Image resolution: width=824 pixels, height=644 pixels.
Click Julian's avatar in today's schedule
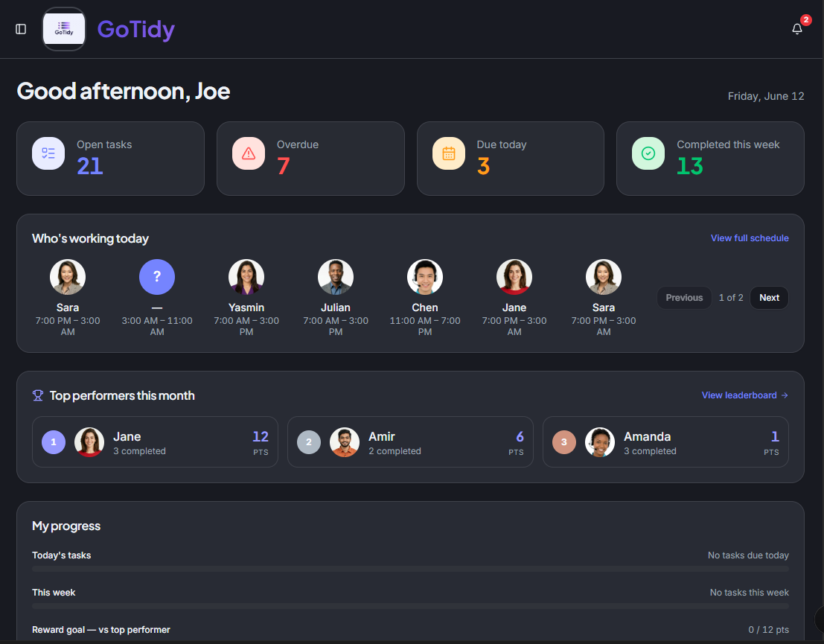click(336, 277)
